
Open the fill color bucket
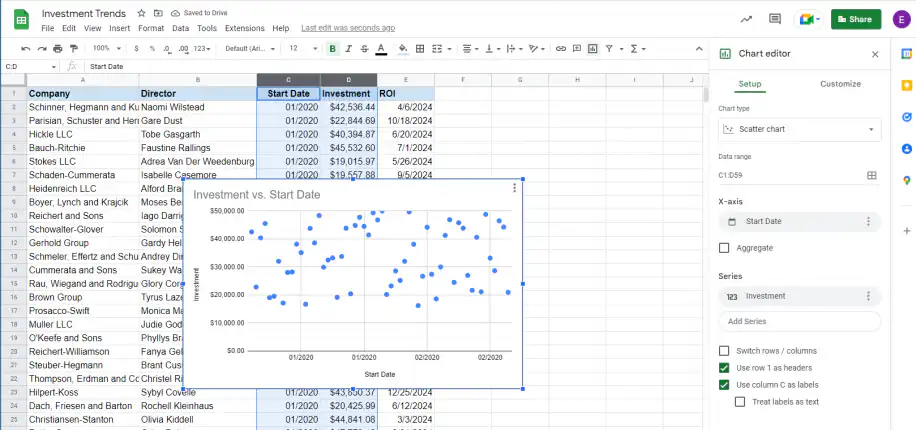[x=403, y=48]
